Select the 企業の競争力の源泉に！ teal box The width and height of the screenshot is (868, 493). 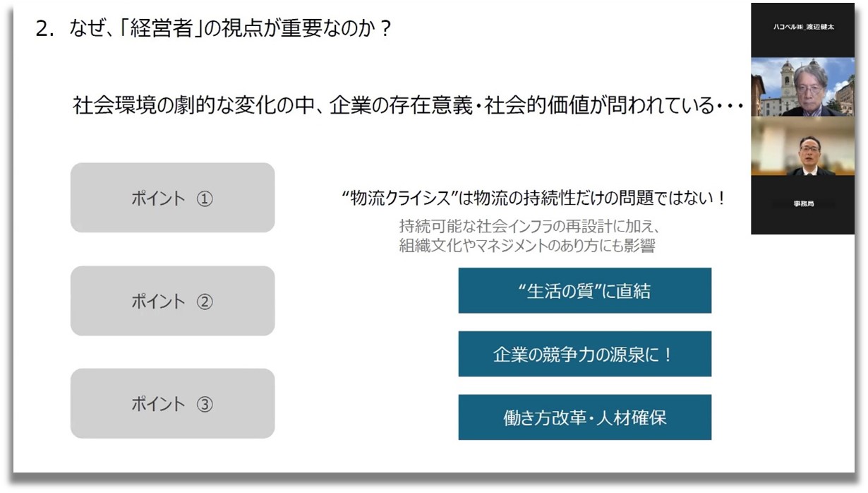pyautogui.click(x=584, y=354)
